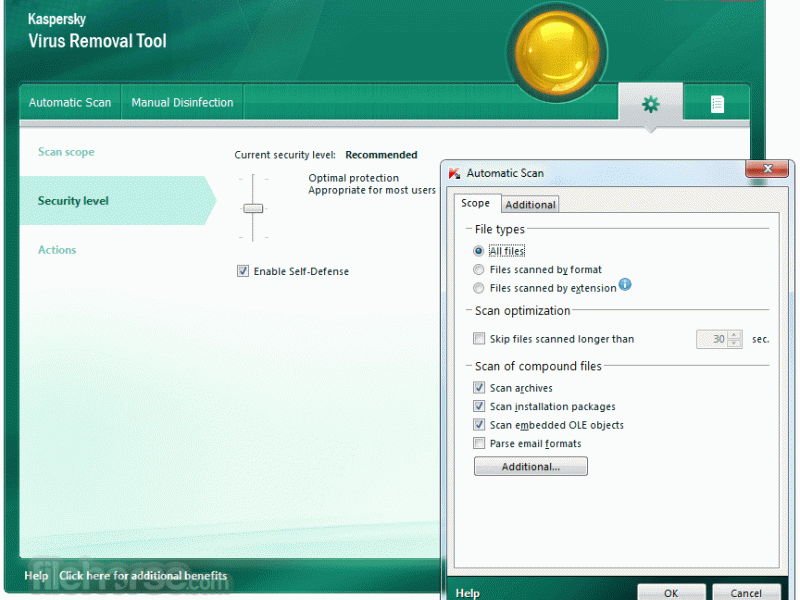Click the Additional... button

point(531,466)
